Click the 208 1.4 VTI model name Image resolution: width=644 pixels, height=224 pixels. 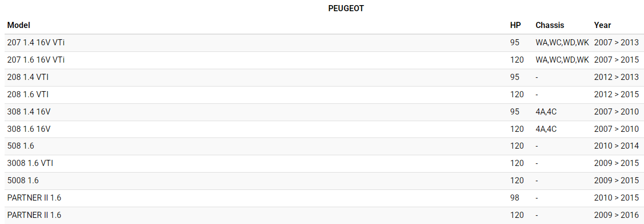[x=28, y=77]
